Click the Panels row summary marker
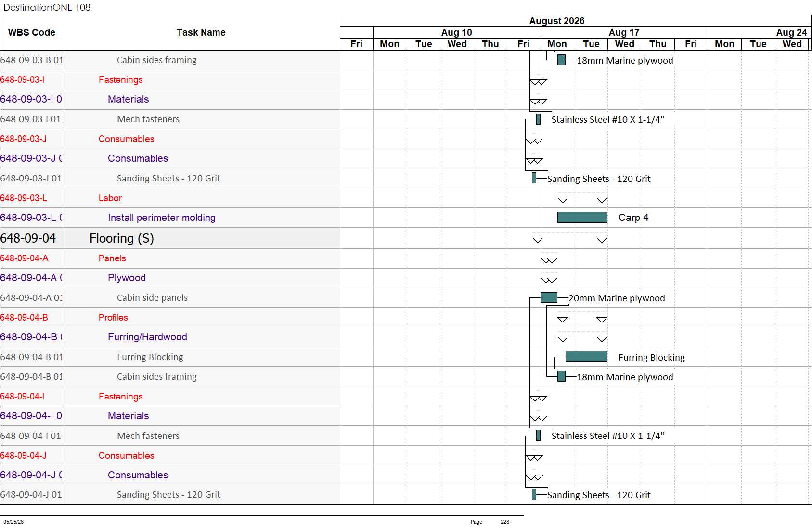Screen dimensions: 812x528 (x=549, y=260)
